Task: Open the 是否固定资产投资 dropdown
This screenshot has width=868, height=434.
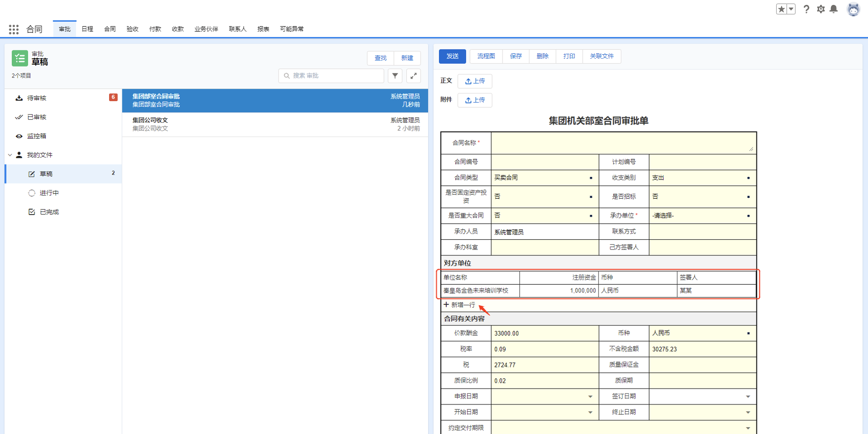Action: (545, 196)
